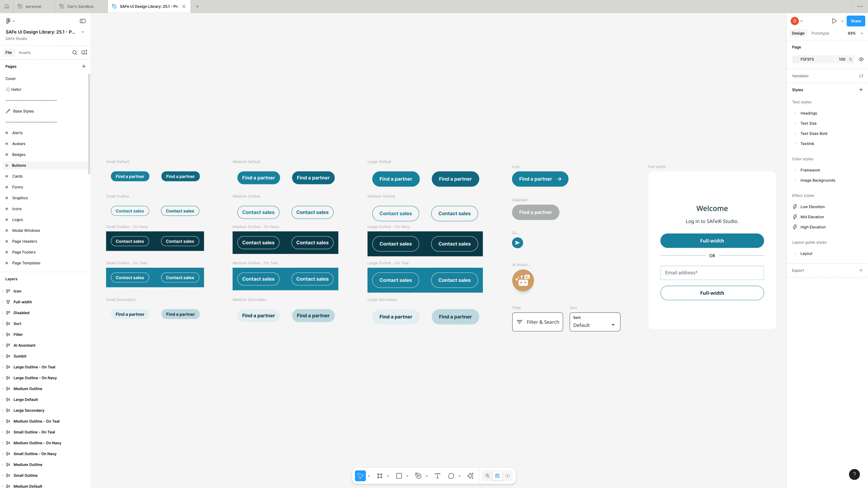Open variables settings icon
The width and height of the screenshot is (868, 488).
click(x=861, y=76)
